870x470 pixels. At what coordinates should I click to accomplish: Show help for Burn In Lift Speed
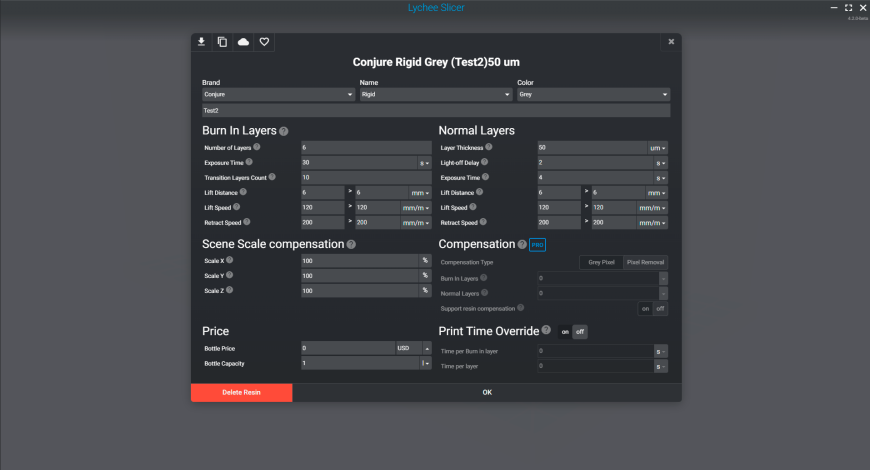tap(236, 207)
